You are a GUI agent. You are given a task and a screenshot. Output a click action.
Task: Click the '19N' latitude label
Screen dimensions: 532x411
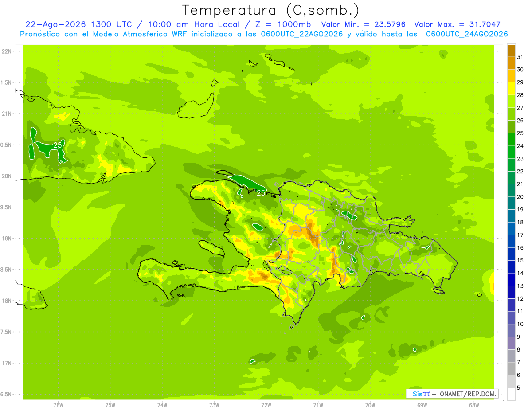6,238
